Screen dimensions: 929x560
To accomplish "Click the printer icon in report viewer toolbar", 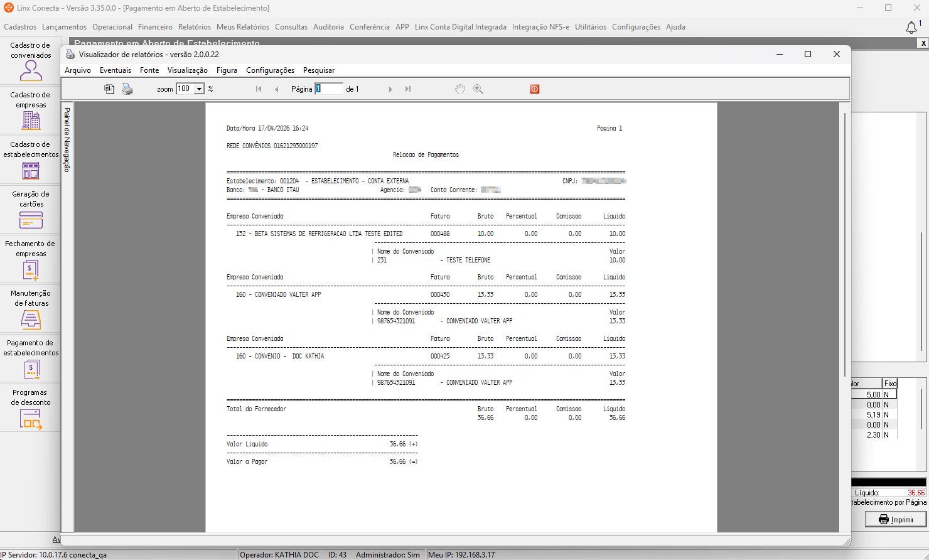I will [x=127, y=89].
